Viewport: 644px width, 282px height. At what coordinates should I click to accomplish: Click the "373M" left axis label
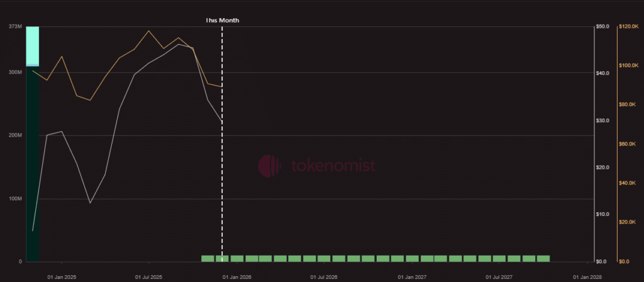click(x=15, y=26)
